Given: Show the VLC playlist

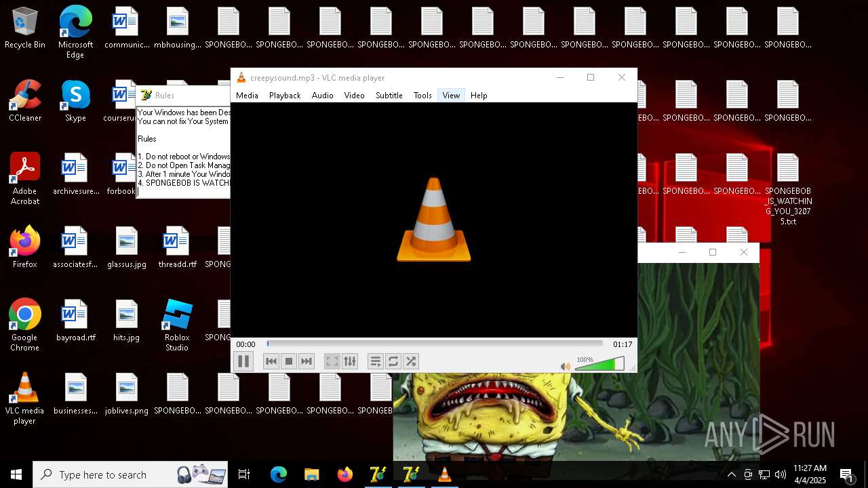Looking at the screenshot, I should point(376,361).
